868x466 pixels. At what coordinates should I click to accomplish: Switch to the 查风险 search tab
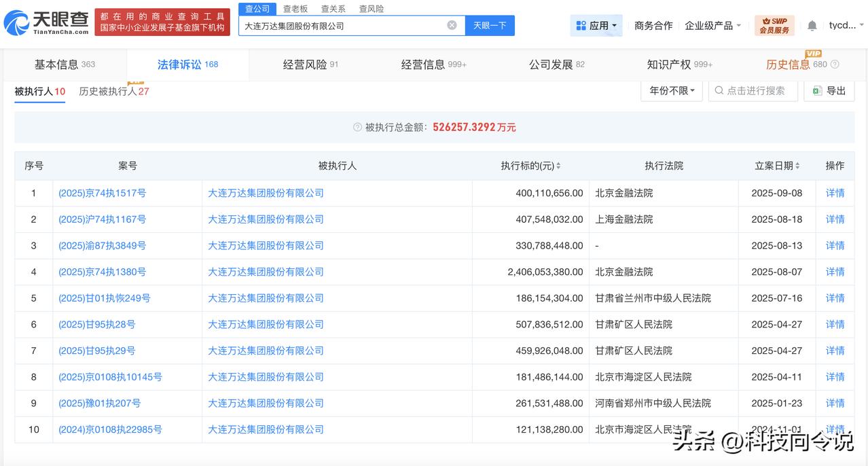372,9
